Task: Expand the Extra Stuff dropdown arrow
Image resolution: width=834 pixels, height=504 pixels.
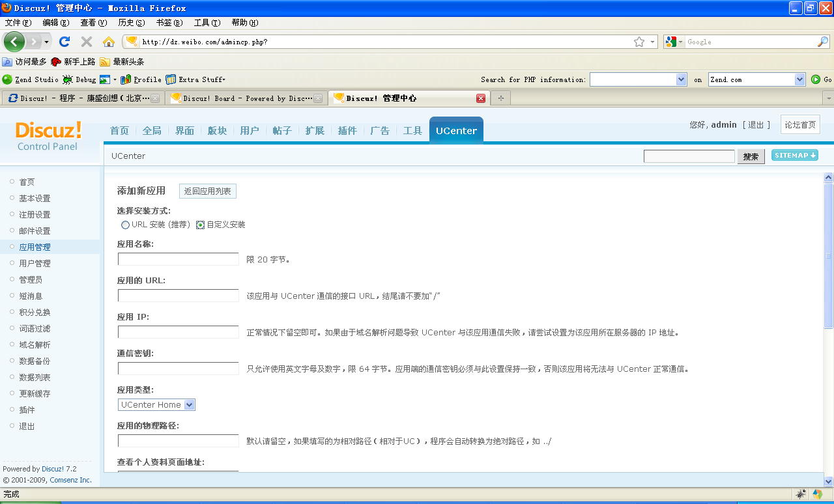Action: [223, 79]
